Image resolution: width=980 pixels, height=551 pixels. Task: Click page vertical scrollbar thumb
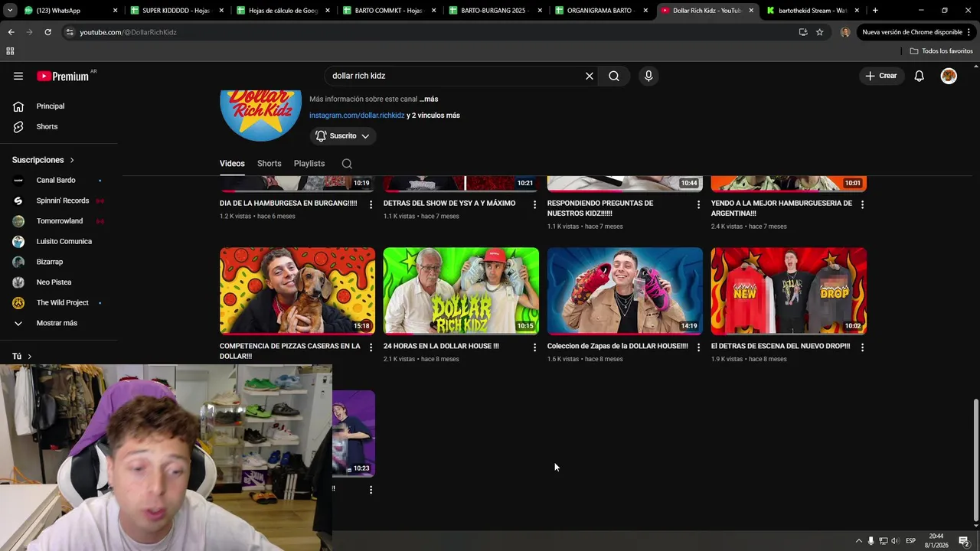pos(975,459)
